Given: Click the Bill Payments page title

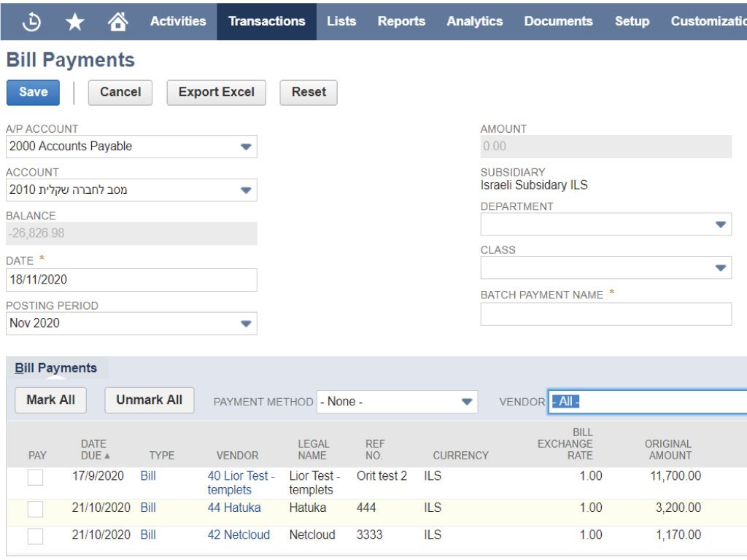Looking at the screenshot, I should [x=71, y=60].
